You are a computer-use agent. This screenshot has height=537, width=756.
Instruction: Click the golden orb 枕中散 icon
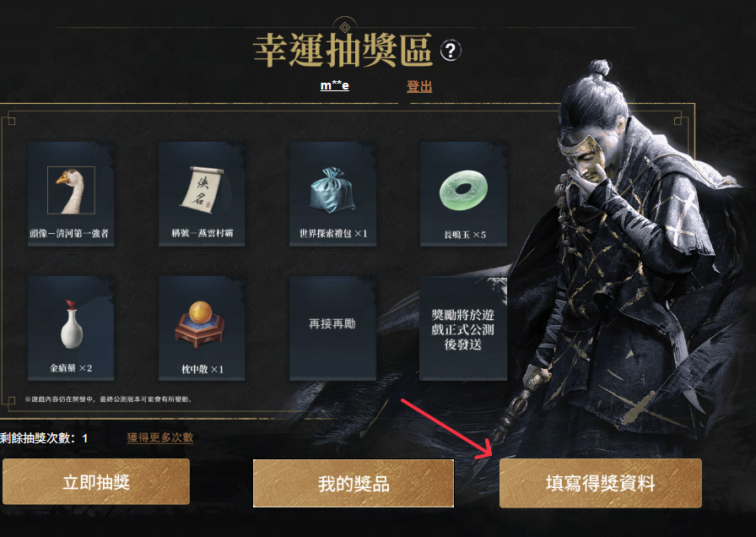point(200,323)
